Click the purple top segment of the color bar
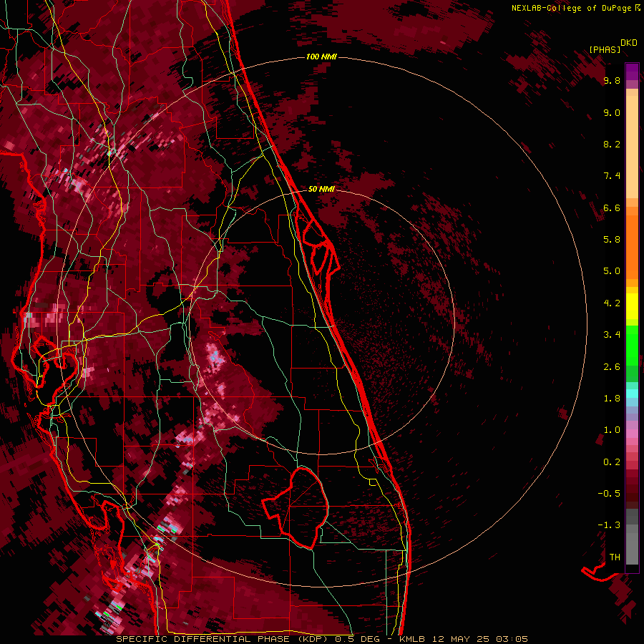644x644 pixels. 632,72
